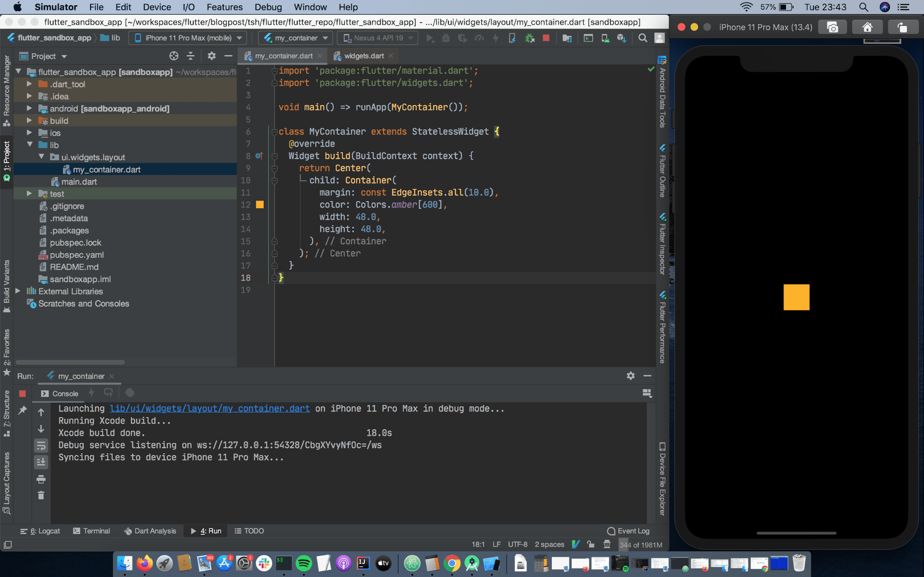The width and height of the screenshot is (924, 577).
Task: Expand the lib folder in project tree
Action: click(29, 145)
